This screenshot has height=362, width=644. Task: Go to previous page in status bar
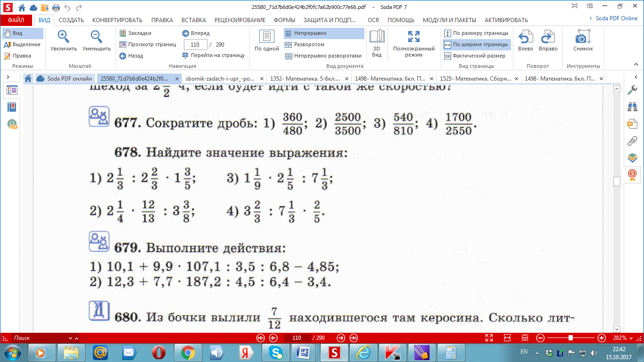273,338
